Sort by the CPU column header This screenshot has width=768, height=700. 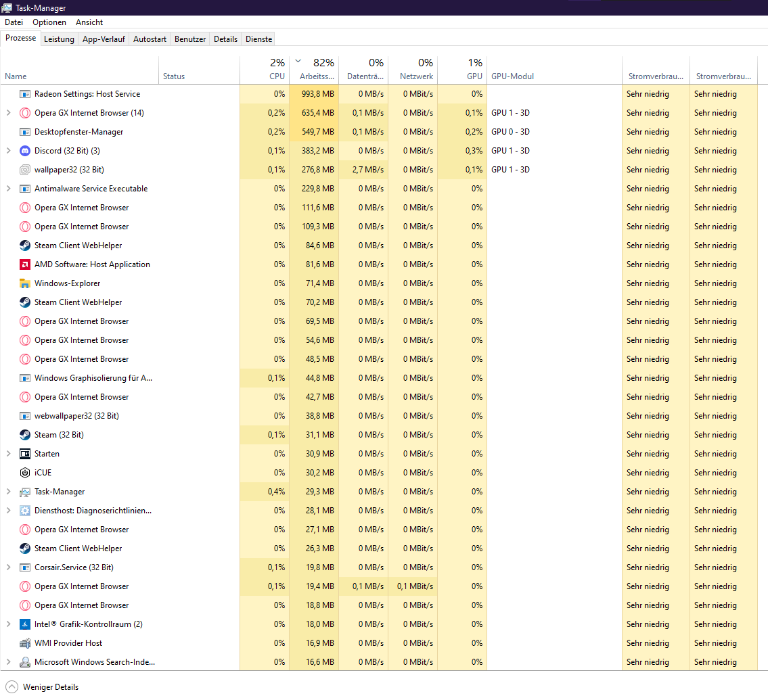265,70
